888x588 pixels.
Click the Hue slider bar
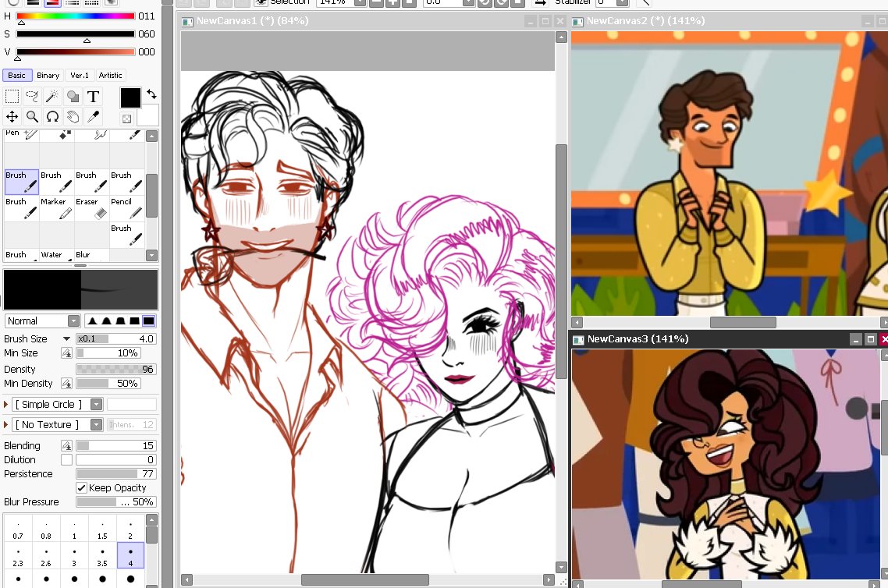click(x=76, y=16)
